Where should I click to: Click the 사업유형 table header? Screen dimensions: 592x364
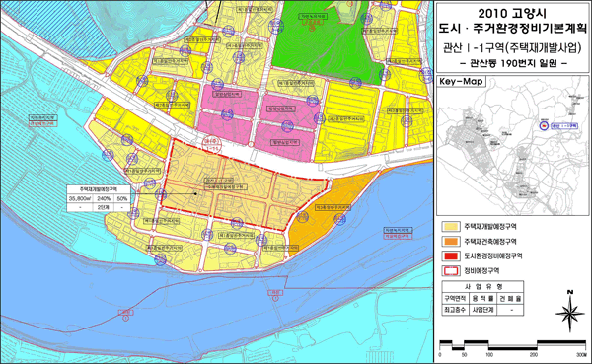[x=482, y=287]
